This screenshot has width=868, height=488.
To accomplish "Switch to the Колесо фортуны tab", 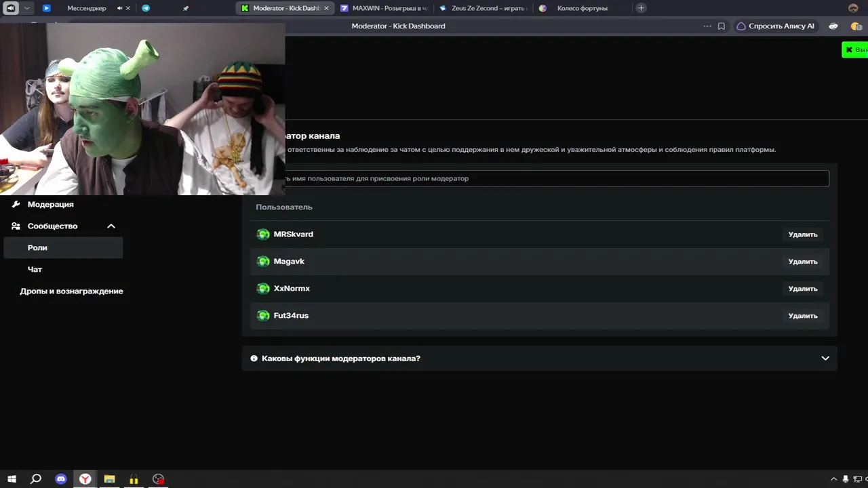I will (x=582, y=8).
